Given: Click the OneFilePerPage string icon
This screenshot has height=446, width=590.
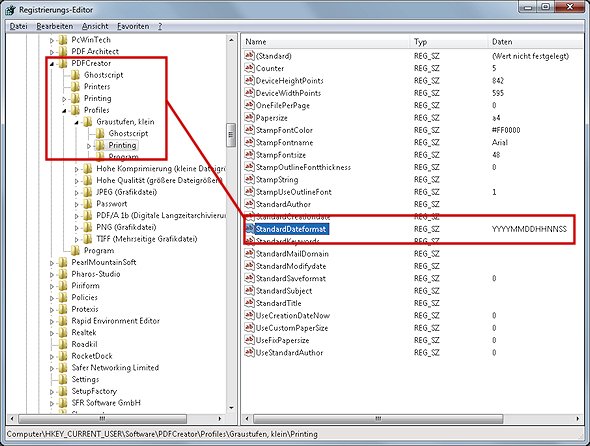Looking at the screenshot, I should pos(249,105).
